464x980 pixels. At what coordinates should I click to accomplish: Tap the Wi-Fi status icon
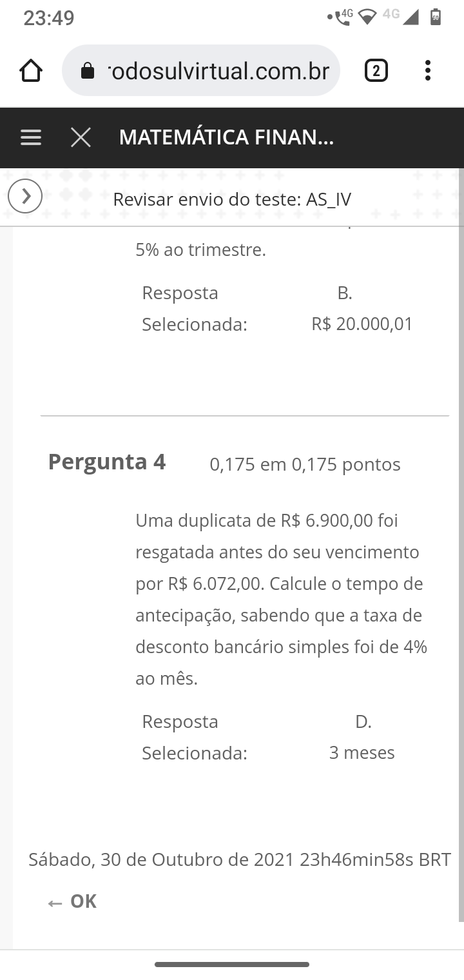pyautogui.click(x=367, y=18)
